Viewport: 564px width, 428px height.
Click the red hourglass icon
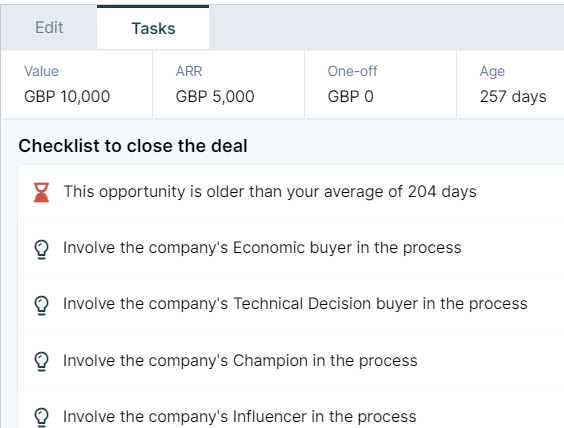pyautogui.click(x=41, y=192)
